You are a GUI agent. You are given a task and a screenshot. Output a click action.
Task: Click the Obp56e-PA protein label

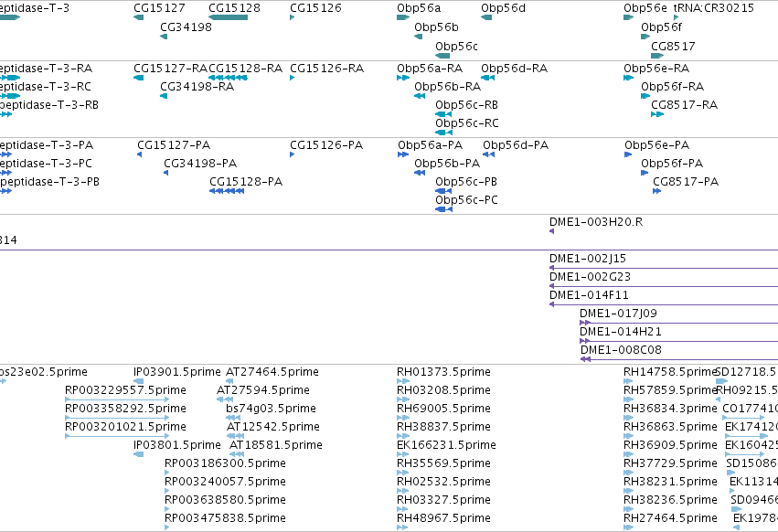657,145
